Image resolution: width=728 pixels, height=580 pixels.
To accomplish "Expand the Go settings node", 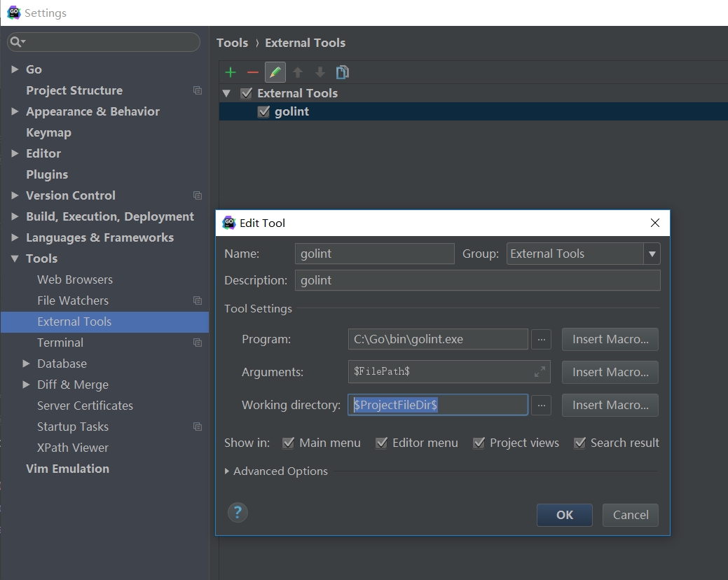I will tap(15, 69).
